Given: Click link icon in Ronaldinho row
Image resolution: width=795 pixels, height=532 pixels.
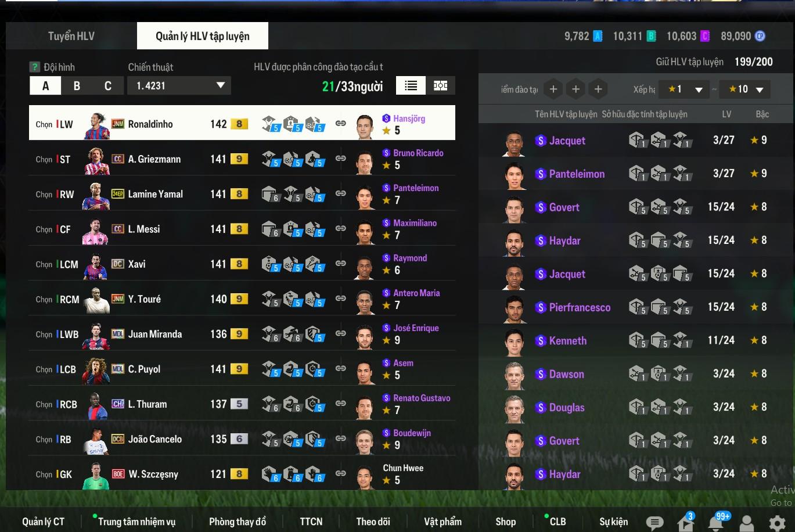Looking at the screenshot, I should pyautogui.click(x=341, y=123).
